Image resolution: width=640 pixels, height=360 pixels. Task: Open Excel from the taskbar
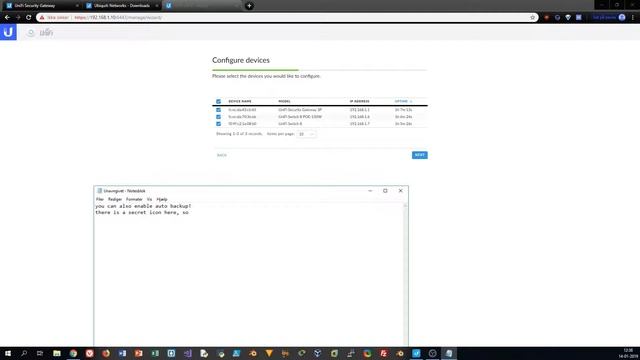click(155, 353)
